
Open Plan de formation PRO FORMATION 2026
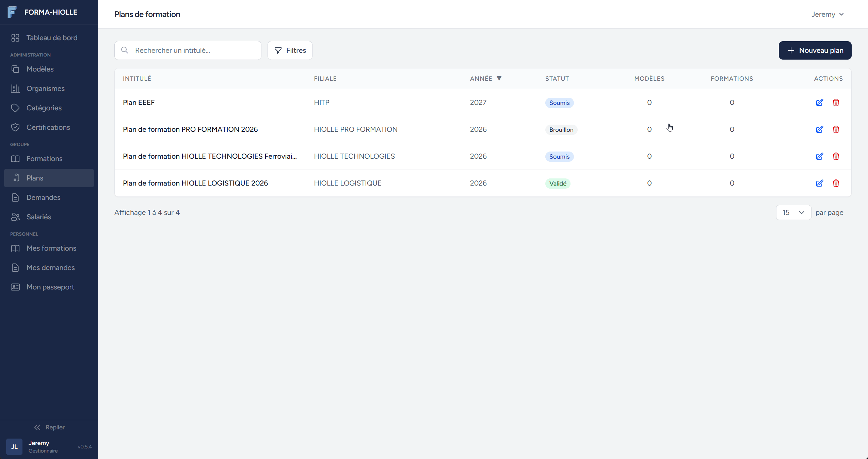pos(190,129)
